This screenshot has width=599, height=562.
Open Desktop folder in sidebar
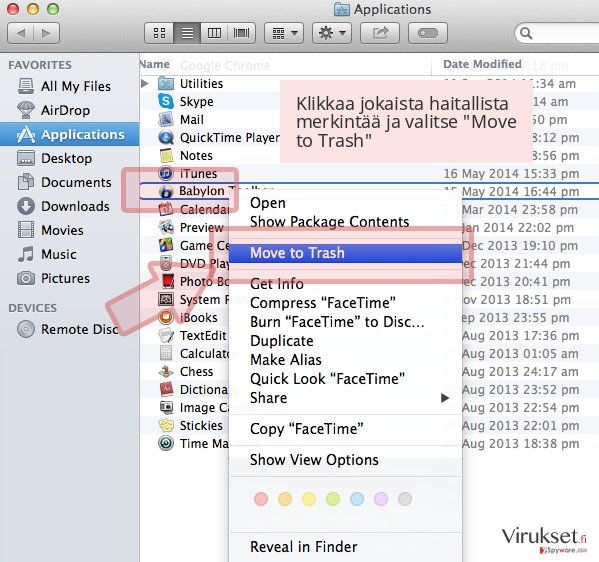(x=70, y=159)
